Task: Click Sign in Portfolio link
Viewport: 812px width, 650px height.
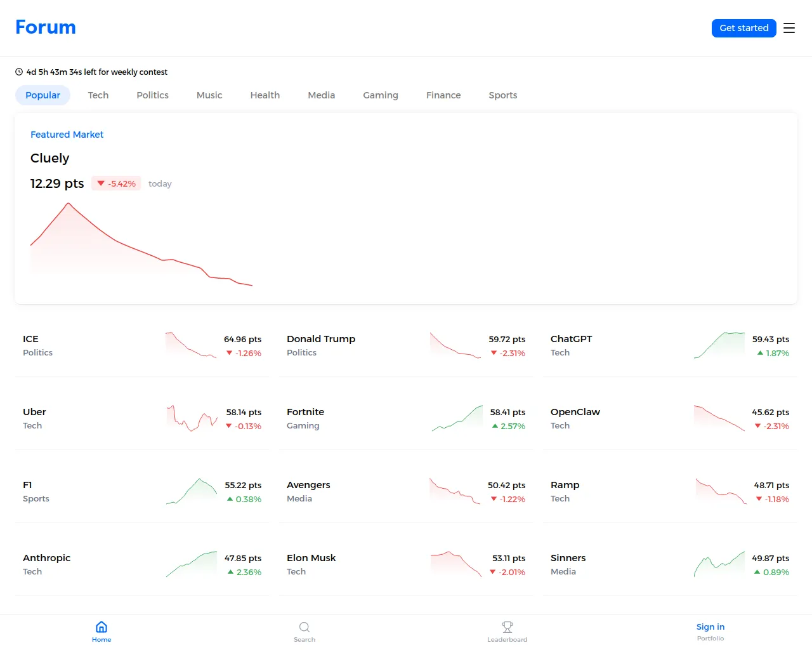Action: point(710,632)
